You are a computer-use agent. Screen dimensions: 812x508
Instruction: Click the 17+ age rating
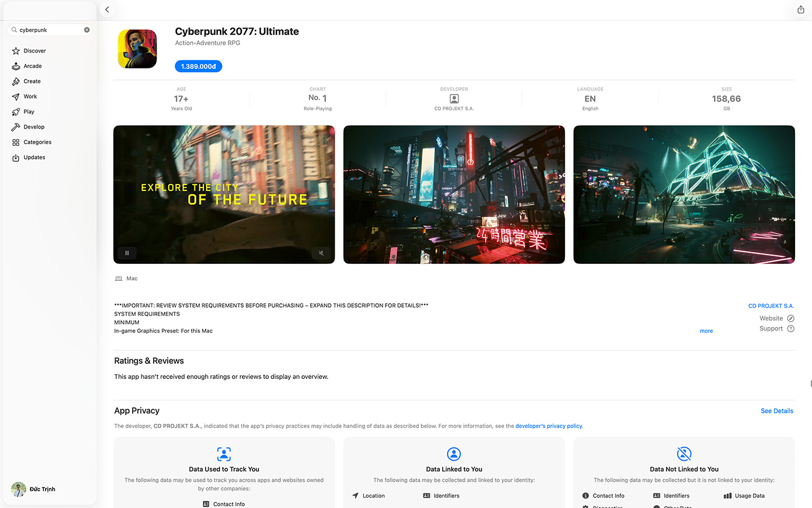[x=181, y=99]
